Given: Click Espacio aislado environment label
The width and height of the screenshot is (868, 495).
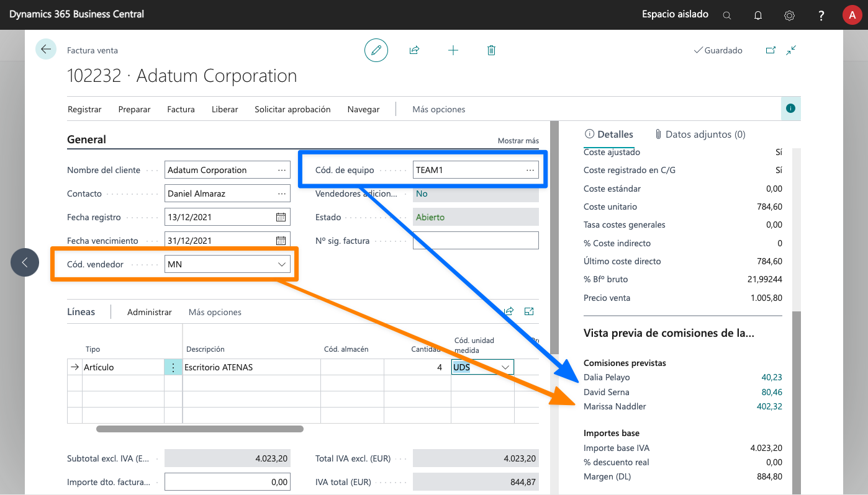Looking at the screenshot, I should (676, 14).
